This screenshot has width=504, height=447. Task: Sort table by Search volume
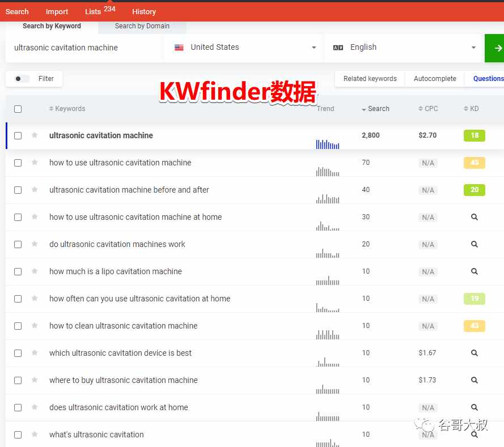coord(375,109)
